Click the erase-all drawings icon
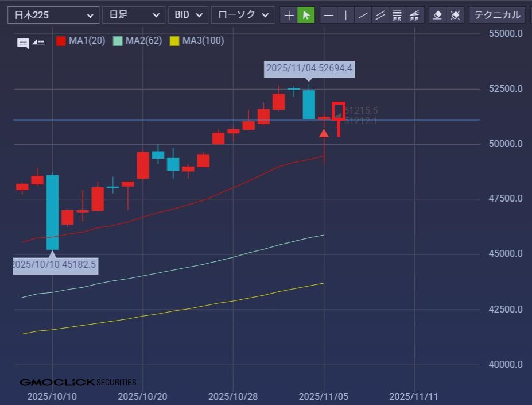Viewport: 532px width, 405px height. [455, 16]
